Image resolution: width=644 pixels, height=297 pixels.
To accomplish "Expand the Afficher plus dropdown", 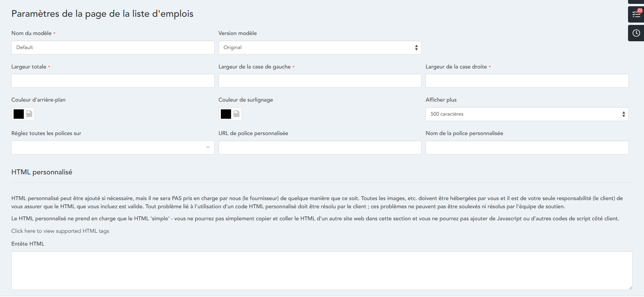I will coord(527,114).
